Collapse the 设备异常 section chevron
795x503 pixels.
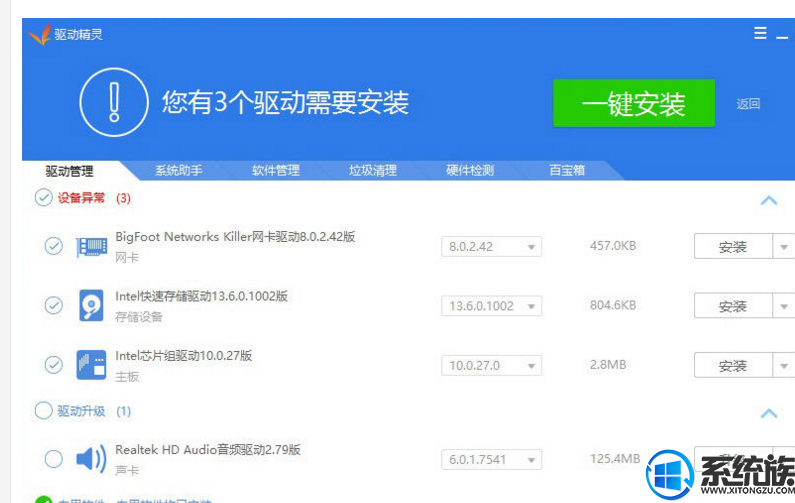tap(769, 200)
